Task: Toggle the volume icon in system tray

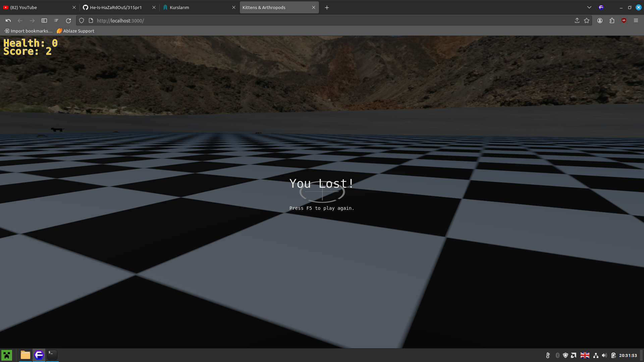Action: click(x=604, y=355)
